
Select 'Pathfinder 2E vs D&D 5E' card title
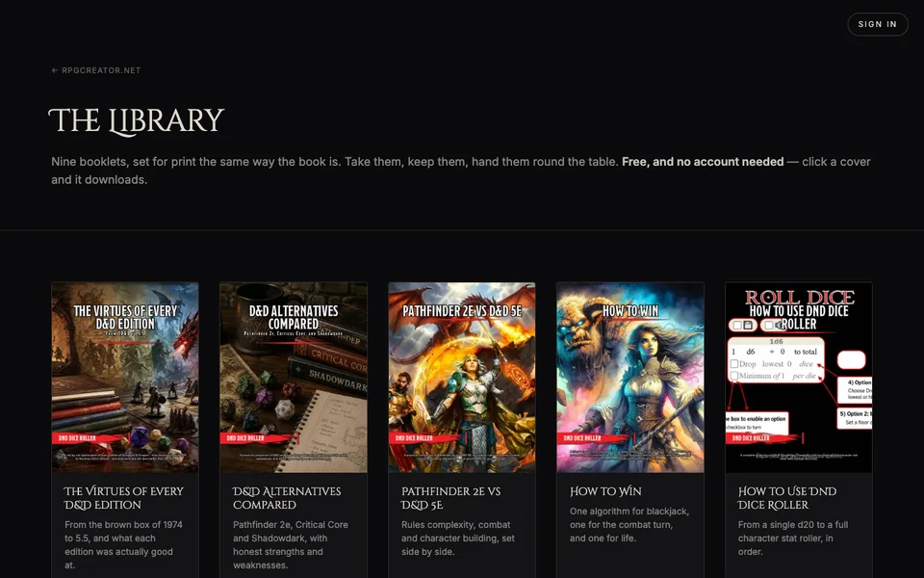450,498
